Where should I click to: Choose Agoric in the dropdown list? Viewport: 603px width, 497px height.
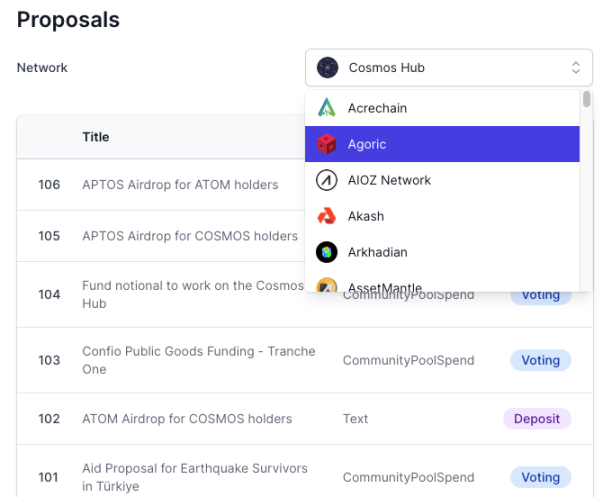[x=367, y=144]
